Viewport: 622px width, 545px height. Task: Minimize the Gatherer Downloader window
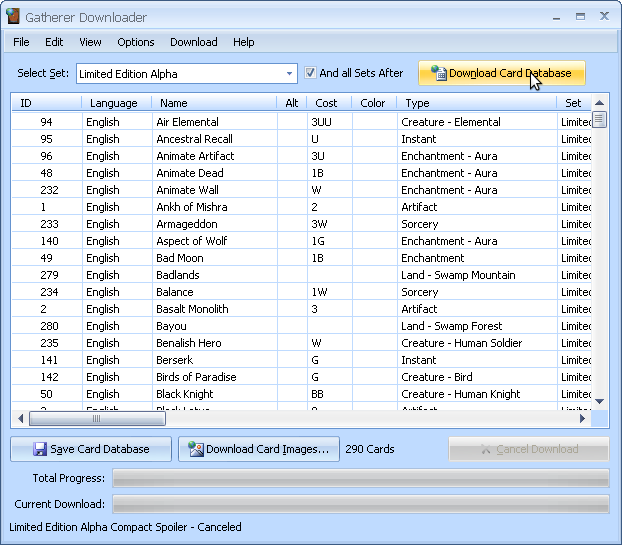click(x=556, y=17)
